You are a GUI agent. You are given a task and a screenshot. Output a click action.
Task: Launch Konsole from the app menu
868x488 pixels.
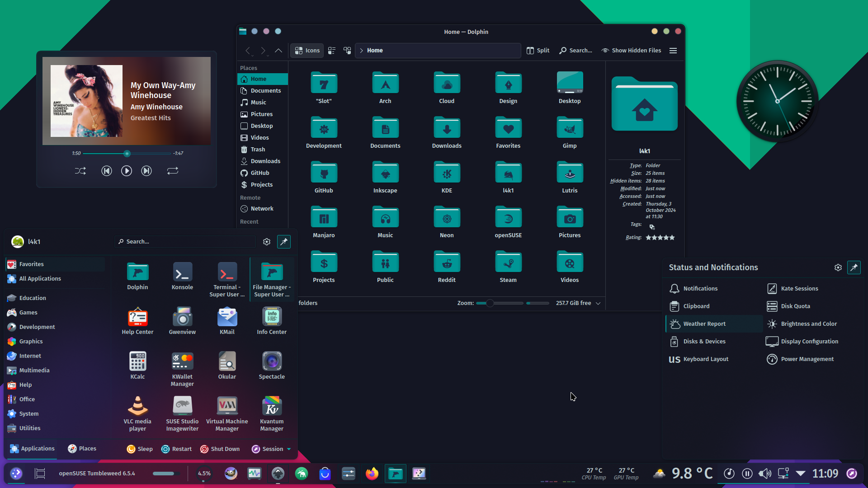click(182, 276)
